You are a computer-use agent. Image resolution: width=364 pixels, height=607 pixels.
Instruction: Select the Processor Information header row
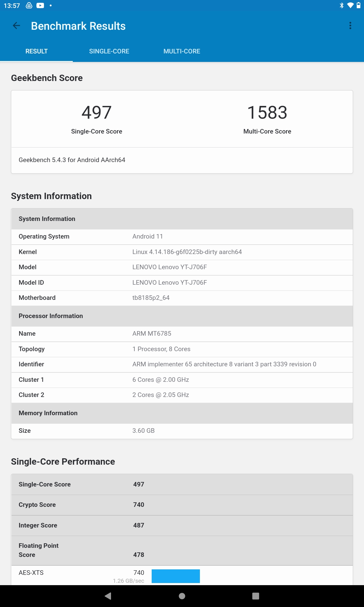[182, 316]
